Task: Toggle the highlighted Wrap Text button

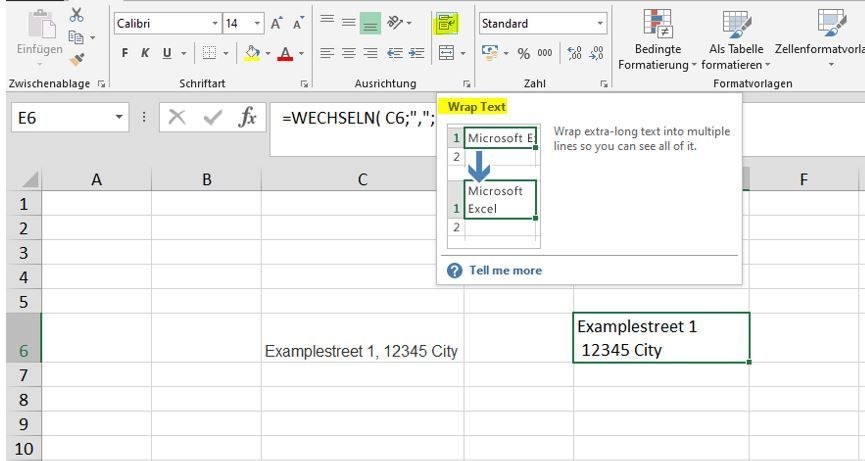Action: tap(447, 23)
